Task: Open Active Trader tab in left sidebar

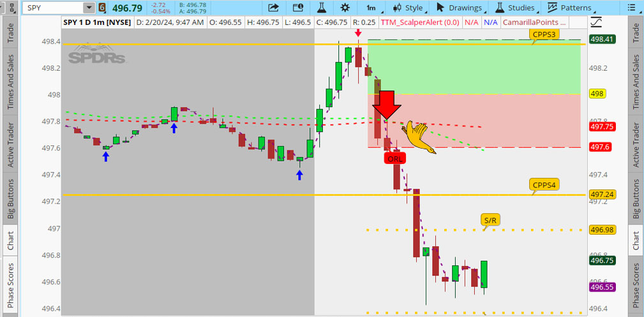Action: coord(11,145)
